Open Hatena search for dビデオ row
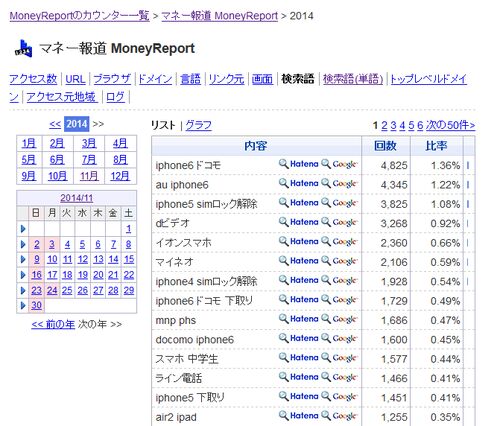 (x=299, y=222)
